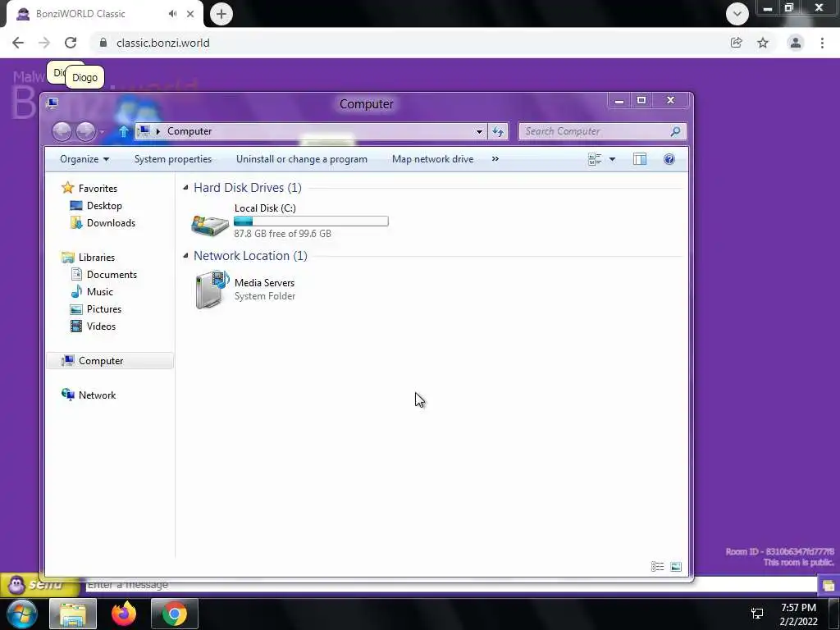Open Explorer help question mark icon

click(669, 159)
